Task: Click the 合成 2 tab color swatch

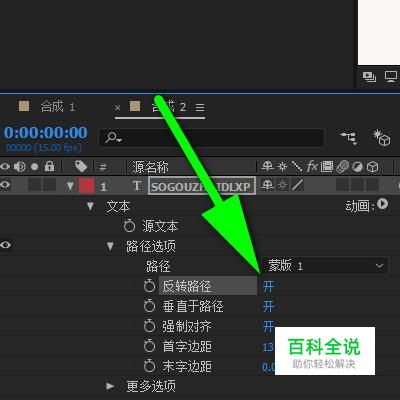Action: tap(135, 106)
